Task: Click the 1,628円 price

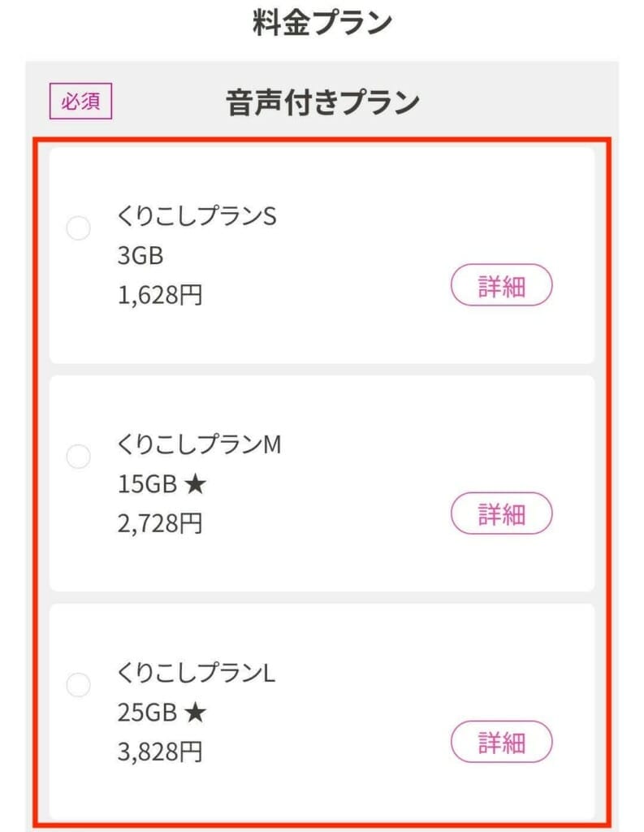Action: (x=160, y=295)
